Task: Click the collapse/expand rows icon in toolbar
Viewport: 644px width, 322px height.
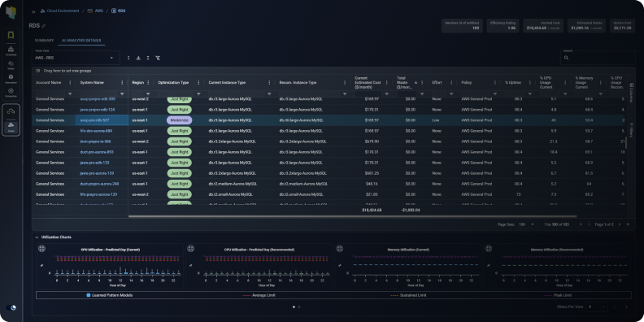Action: 148,58
